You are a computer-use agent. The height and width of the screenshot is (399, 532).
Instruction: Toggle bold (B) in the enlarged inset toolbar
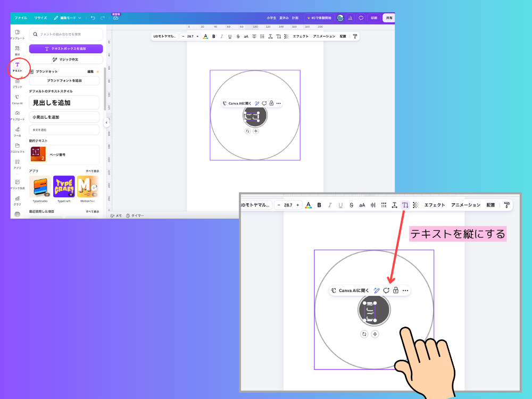(x=319, y=205)
